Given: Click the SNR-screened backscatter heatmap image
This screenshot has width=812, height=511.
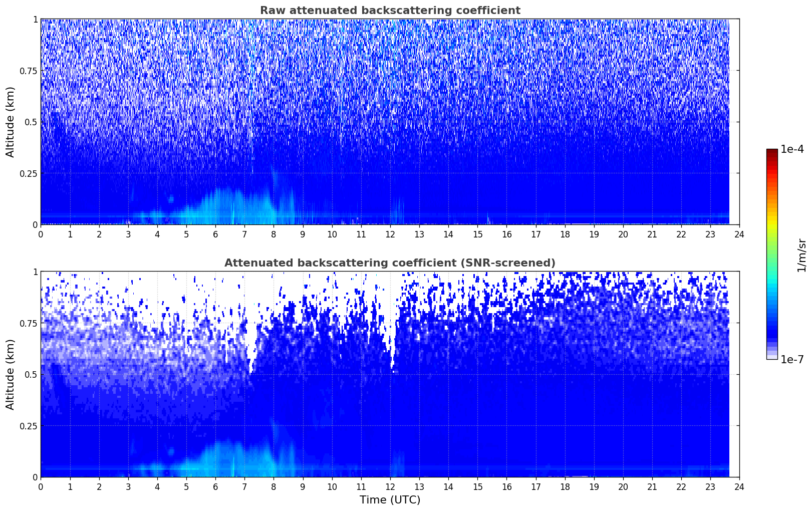Looking at the screenshot, I should [x=390, y=374].
